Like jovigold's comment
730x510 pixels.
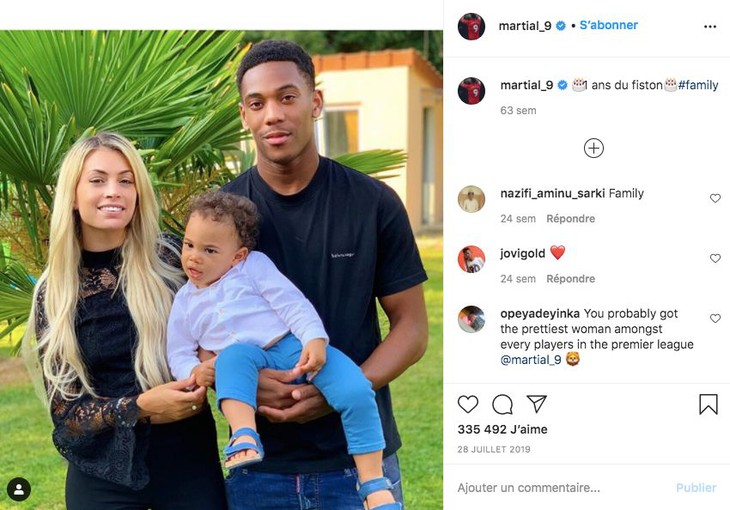pyautogui.click(x=715, y=258)
